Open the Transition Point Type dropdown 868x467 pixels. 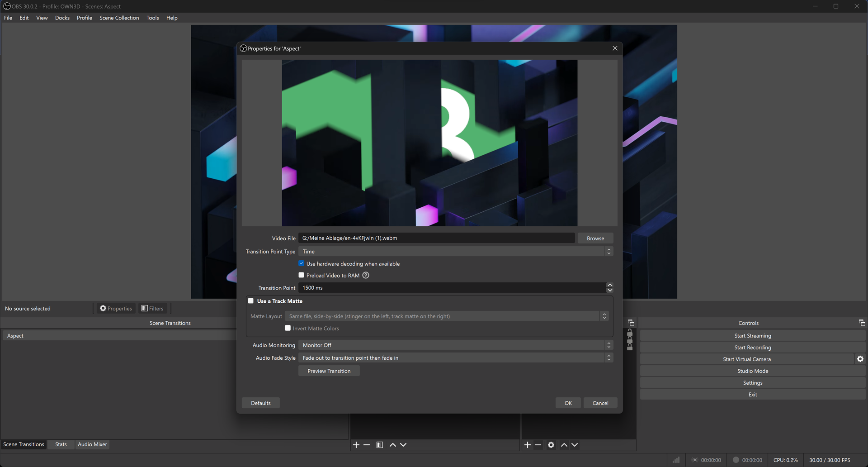[x=456, y=252]
